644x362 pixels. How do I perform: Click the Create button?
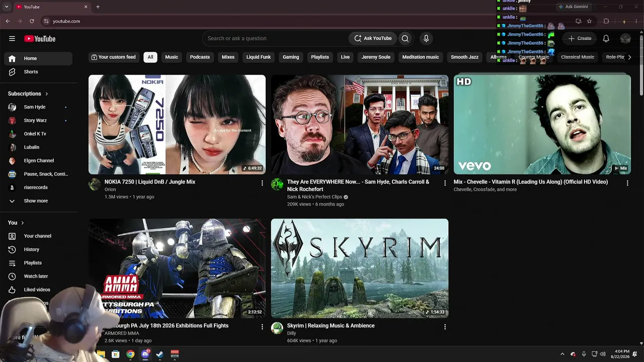tap(580, 38)
